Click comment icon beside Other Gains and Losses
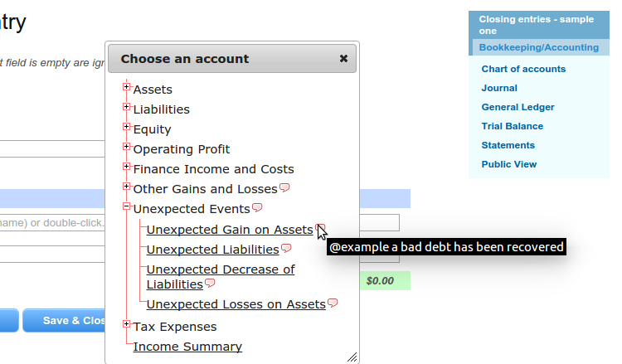Image resolution: width=622 pixels, height=364 pixels. pos(284,187)
